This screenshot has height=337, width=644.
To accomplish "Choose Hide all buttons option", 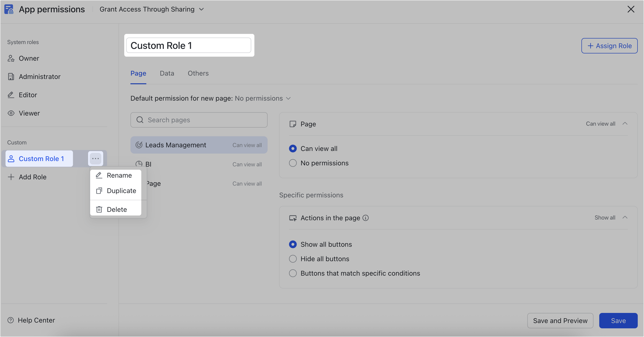I will pos(293,259).
